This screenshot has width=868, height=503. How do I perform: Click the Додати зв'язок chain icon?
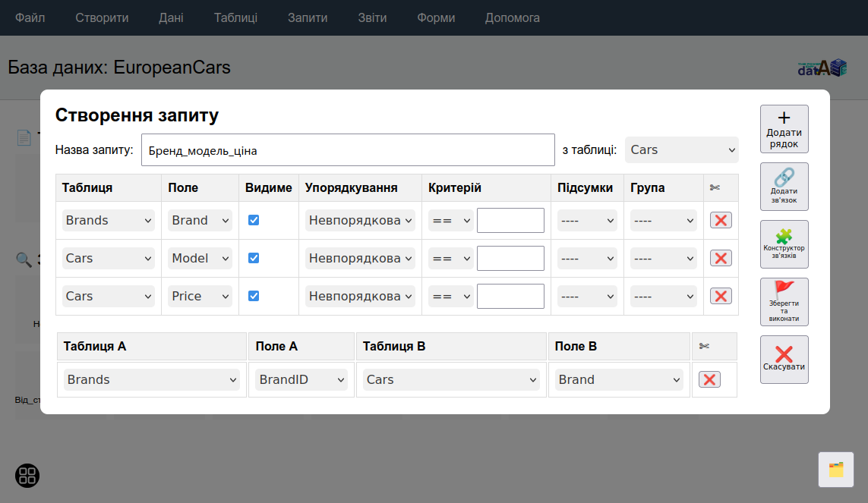(784, 187)
